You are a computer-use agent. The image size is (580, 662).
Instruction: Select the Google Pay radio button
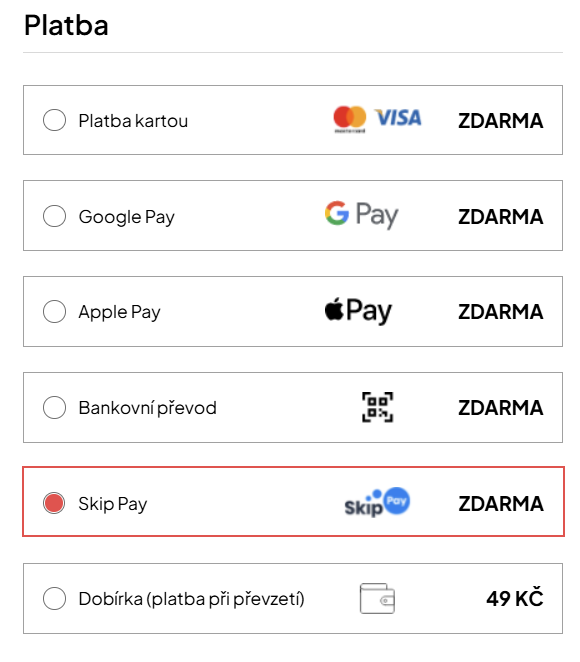[54, 216]
